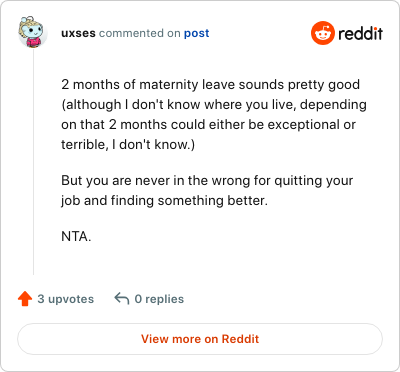Click the '0 replies' count label
Image resolution: width=400 pixels, height=372 pixels.
pos(159,299)
